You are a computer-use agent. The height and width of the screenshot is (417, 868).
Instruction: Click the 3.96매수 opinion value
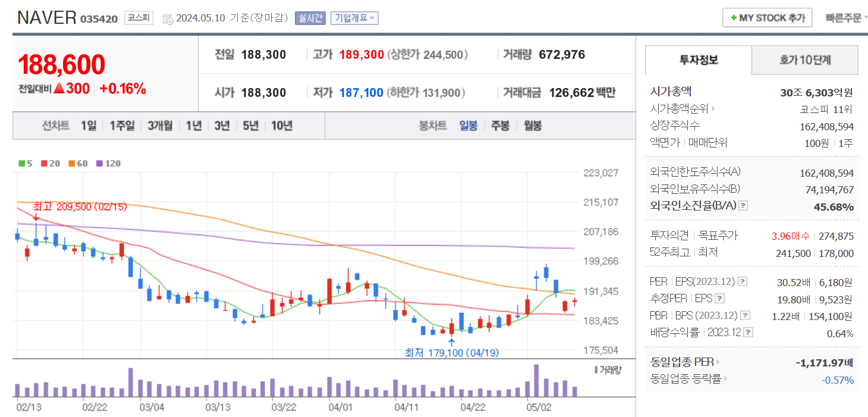click(x=791, y=236)
